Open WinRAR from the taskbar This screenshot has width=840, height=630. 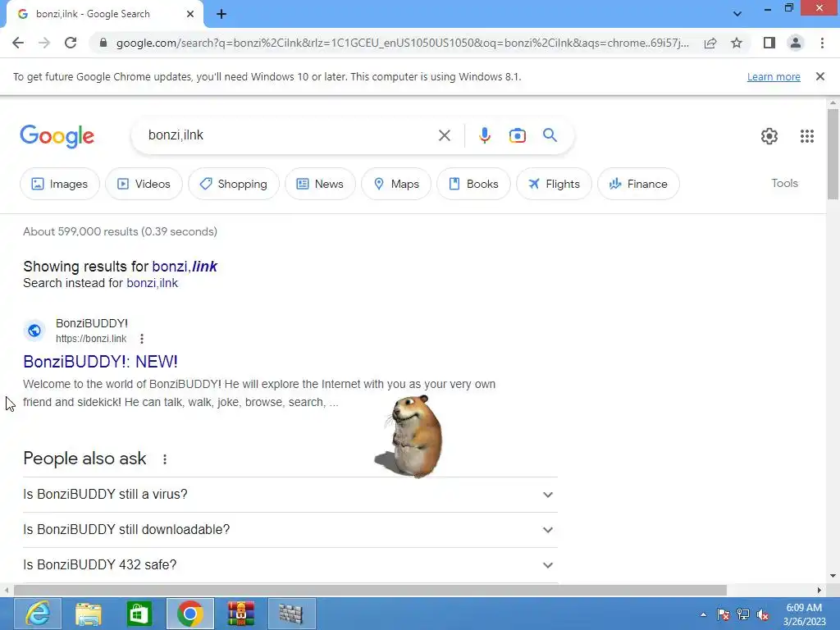coord(241,614)
